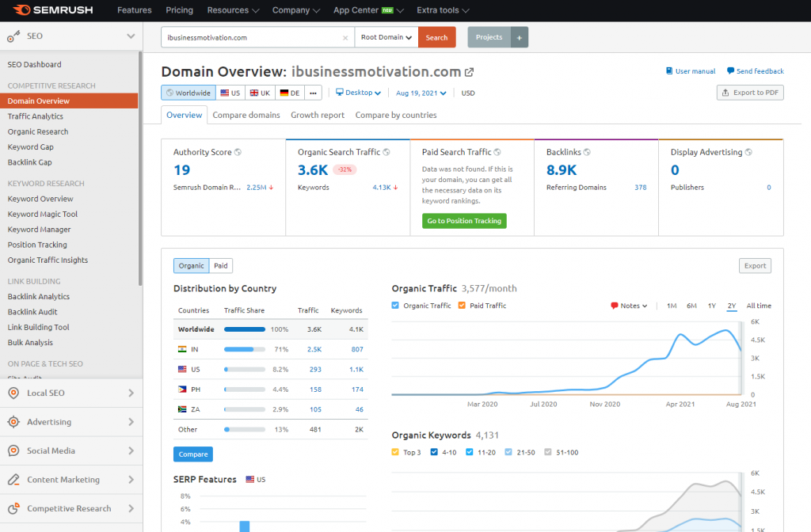This screenshot has height=532, width=811.
Task: Expand the Advertising section chevron
Action: (x=131, y=422)
